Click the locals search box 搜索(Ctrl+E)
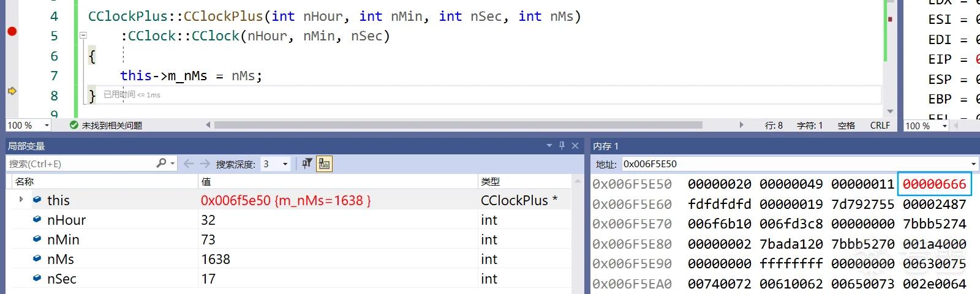 [81, 164]
